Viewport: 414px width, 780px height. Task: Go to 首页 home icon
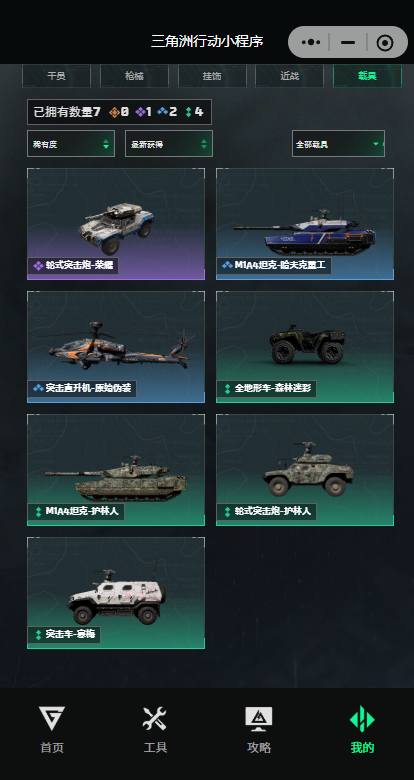tap(52, 719)
